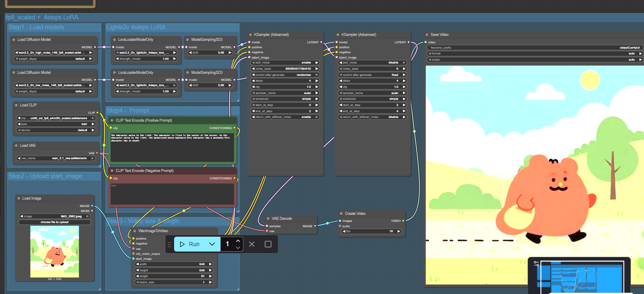Click the right arrow of the length 81 widget

(x=210, y=277)
